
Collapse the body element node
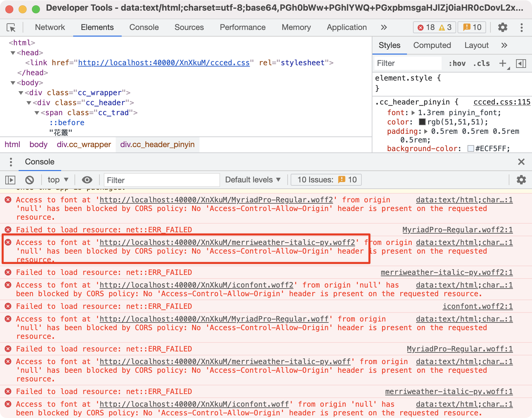pyautogui.click(x=13, y=83)
